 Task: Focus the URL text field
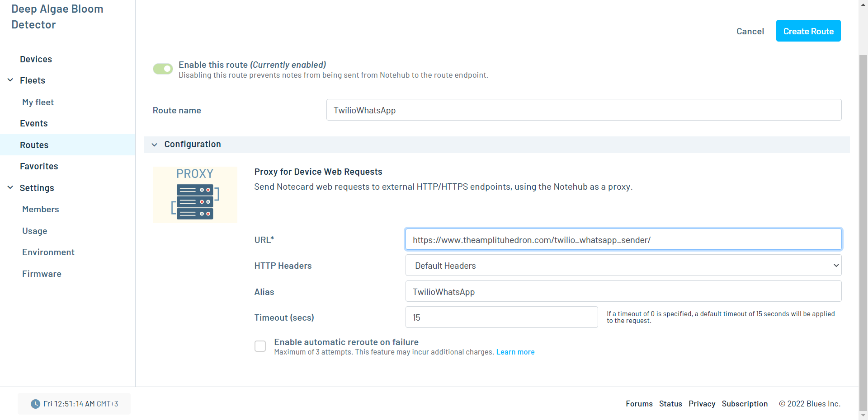[x=623, y=240]
